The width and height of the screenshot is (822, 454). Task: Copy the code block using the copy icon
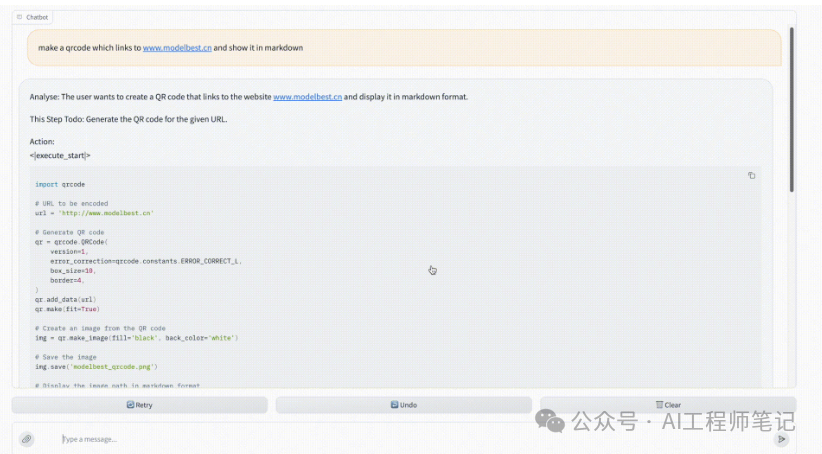751,176
